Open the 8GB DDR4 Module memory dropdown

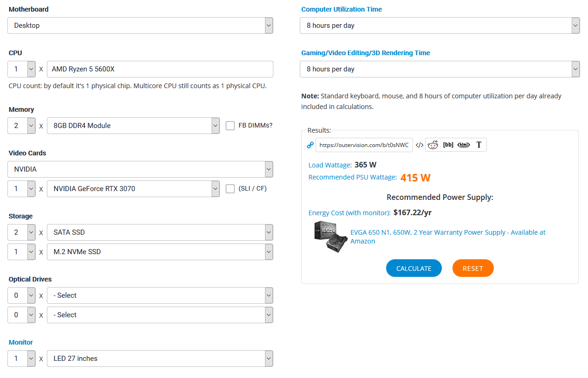133,126
